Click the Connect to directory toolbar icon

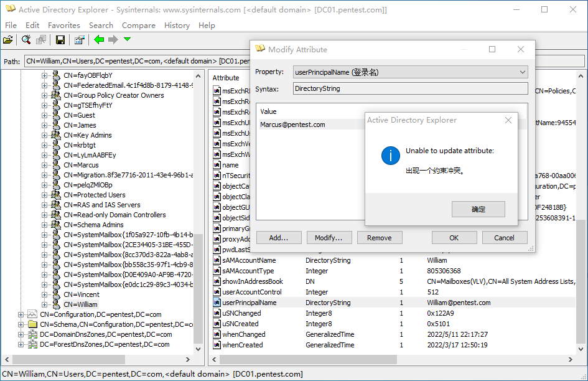click(8, 39)
